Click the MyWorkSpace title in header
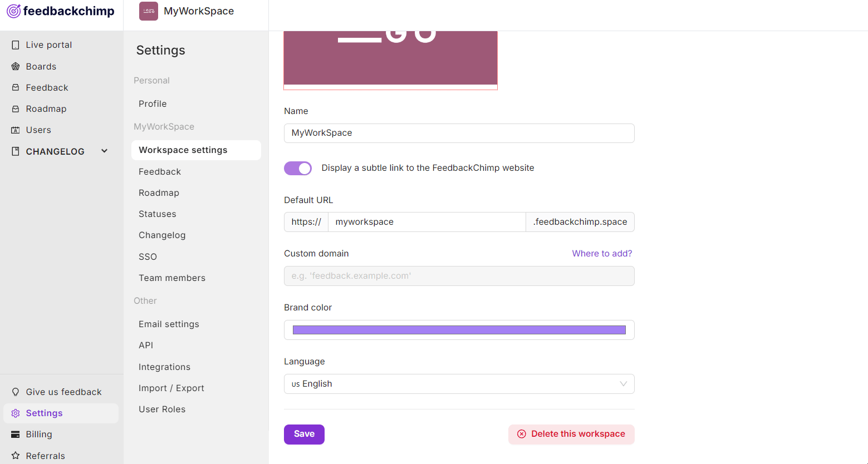The image size is (868, 464). click(x=199, y=11)
